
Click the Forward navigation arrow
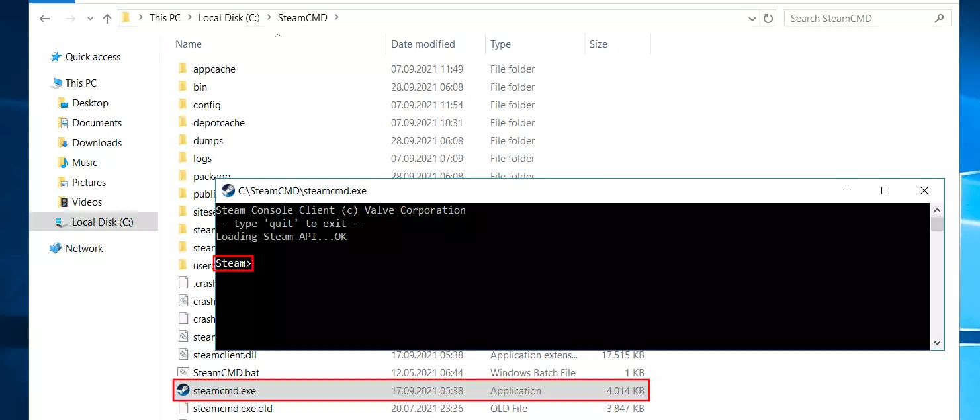[x=71, y=19]
